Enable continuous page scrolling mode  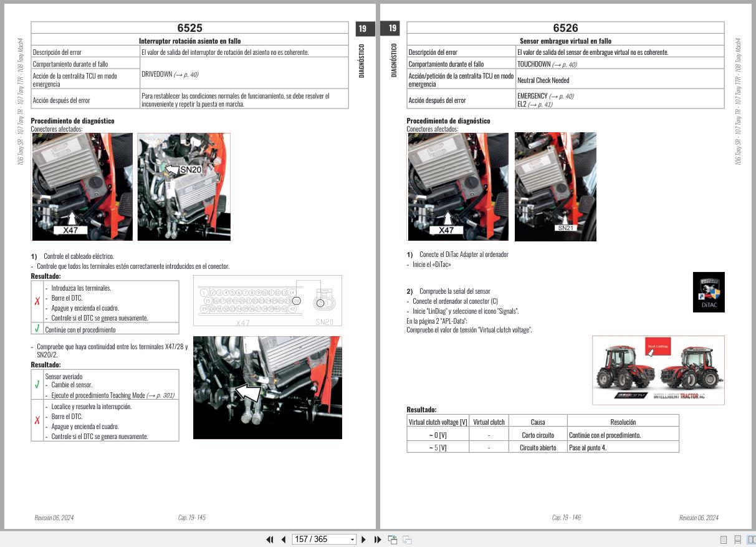[x=737, y=539]
